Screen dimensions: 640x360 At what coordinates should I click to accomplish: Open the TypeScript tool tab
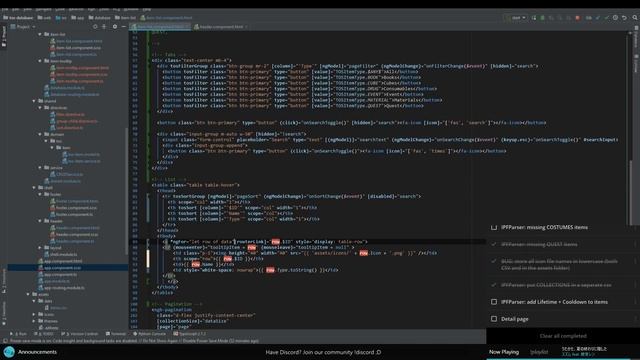click(189, 334)
